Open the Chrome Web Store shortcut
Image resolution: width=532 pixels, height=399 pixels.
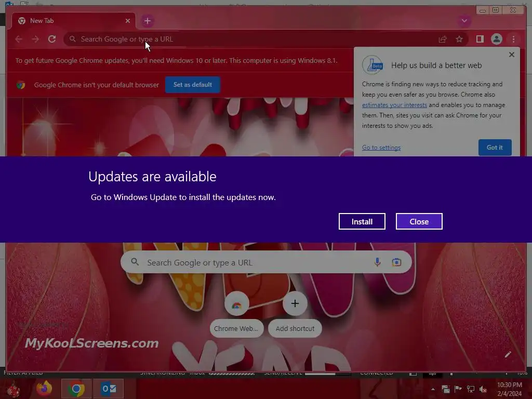[x=236, y=314]
